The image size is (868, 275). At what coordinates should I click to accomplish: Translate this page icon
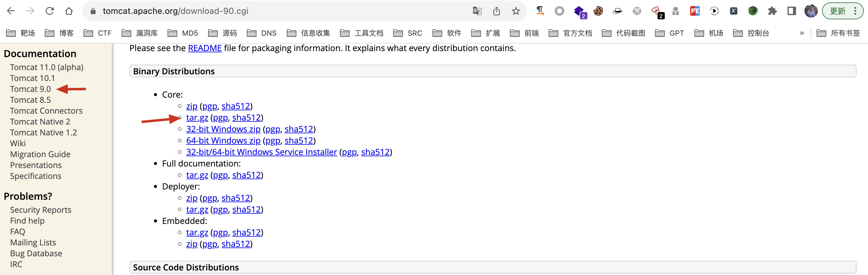(x=477, y=11)
